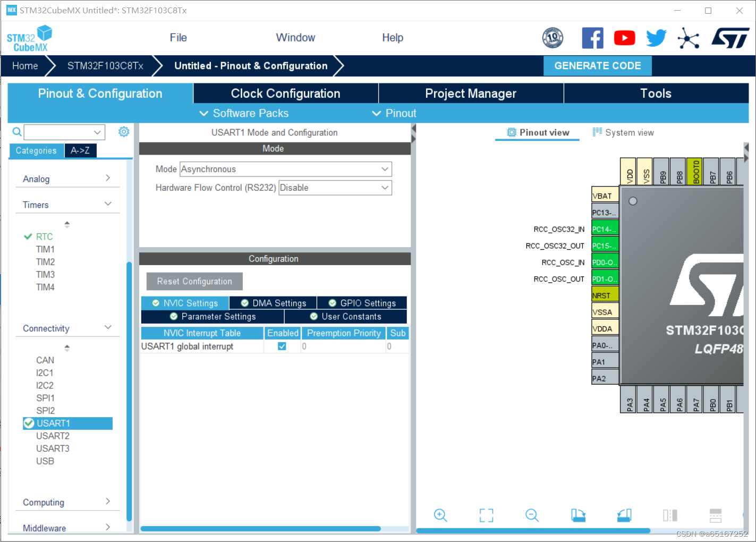This screenshot has height=542, width=756.
Task: Open the File menu
Action: click(179, 38)
